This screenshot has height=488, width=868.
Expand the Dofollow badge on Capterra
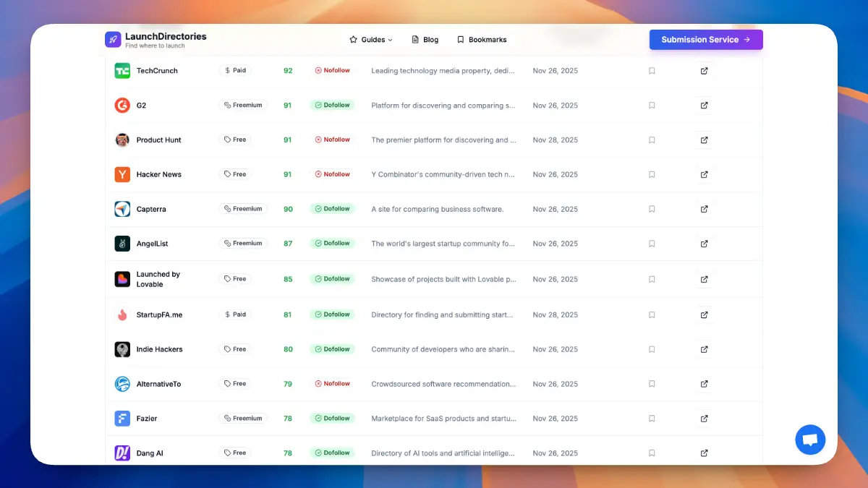click(x=332, y=209)
